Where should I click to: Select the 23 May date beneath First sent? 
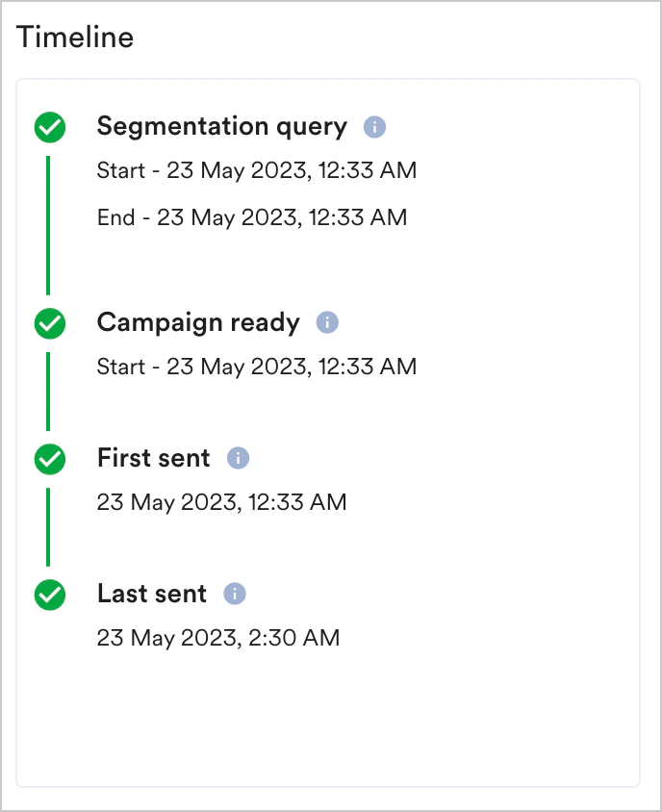pyautogui.click(x=221, y=502)
